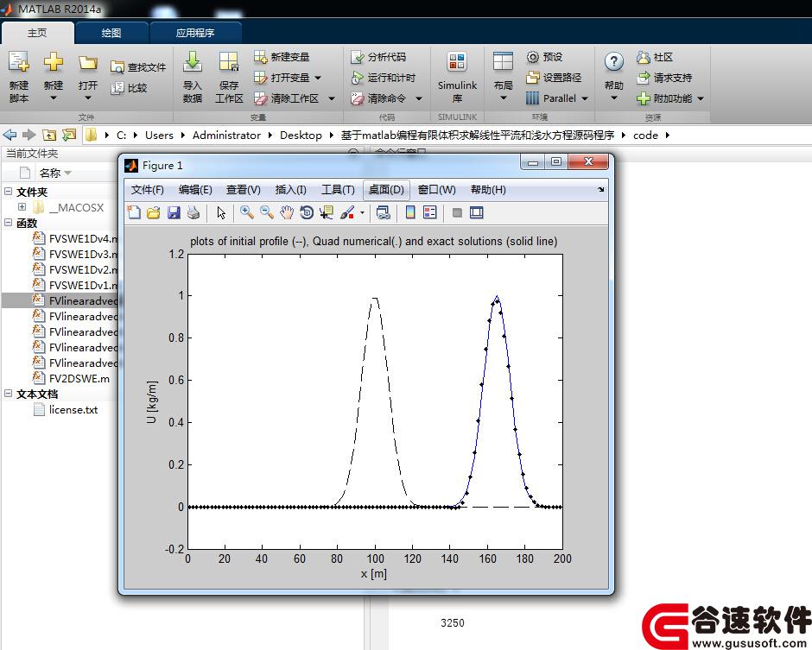Click Hide Plot Tools icon
The width and height of the screenshot is (812, 650).
pyautogui.click(x=457, y=212)
